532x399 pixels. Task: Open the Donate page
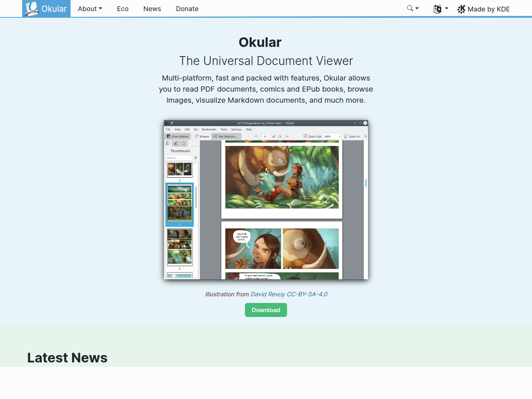pyautogui.click(x=187, y=8)
